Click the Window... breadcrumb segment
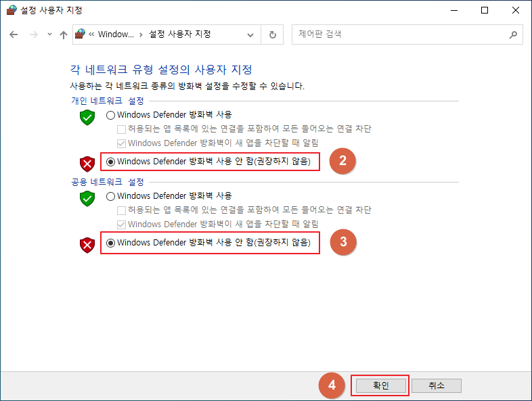 (x=116, y=34)
